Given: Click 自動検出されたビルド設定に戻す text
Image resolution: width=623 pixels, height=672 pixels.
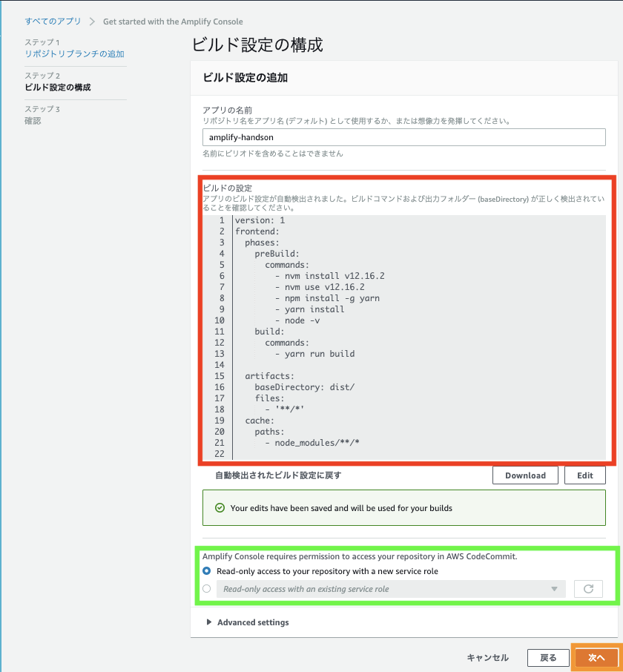Looking at the screenshot, I should (278, 475).
